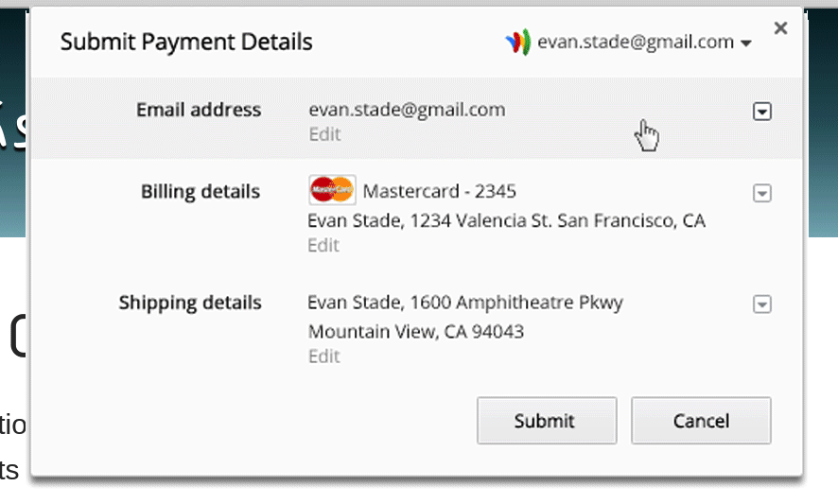Click Edit under the shipping details
The height and width of the screenshot is (504, 838).
(323, 356)
